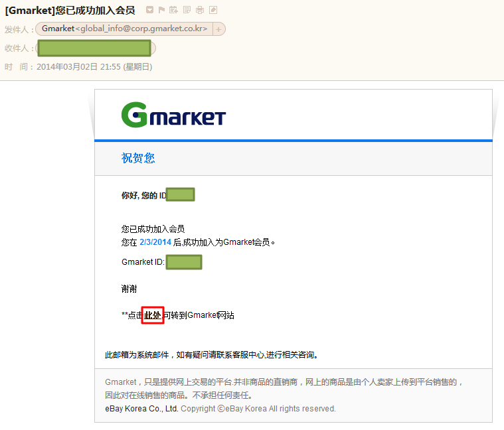Screen dimensions: 504x430
Task: Click the subject '[Gmarket]您已成功加入会员'
Action: (x=70, y=10)
